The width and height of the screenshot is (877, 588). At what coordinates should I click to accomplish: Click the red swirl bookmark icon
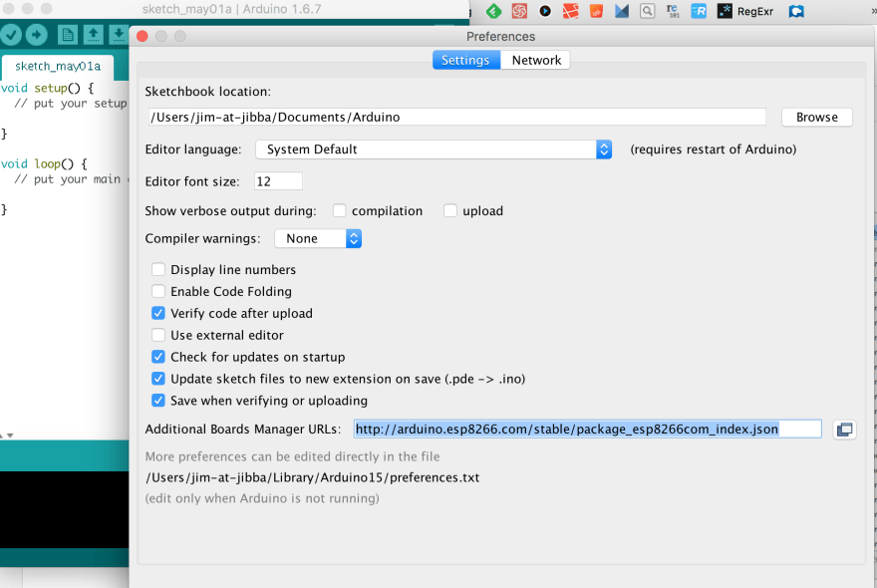(519, 11)
